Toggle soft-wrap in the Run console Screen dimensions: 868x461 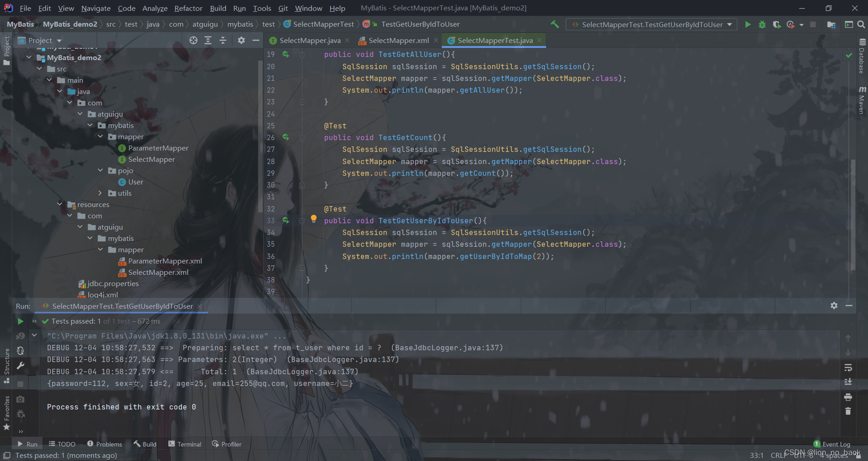[x=848, y=367]
